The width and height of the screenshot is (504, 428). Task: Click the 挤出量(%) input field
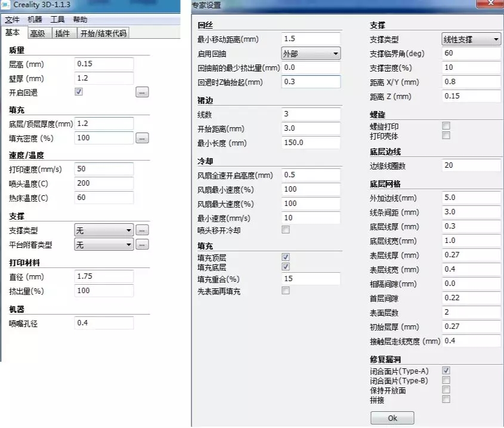coord(104,291)
